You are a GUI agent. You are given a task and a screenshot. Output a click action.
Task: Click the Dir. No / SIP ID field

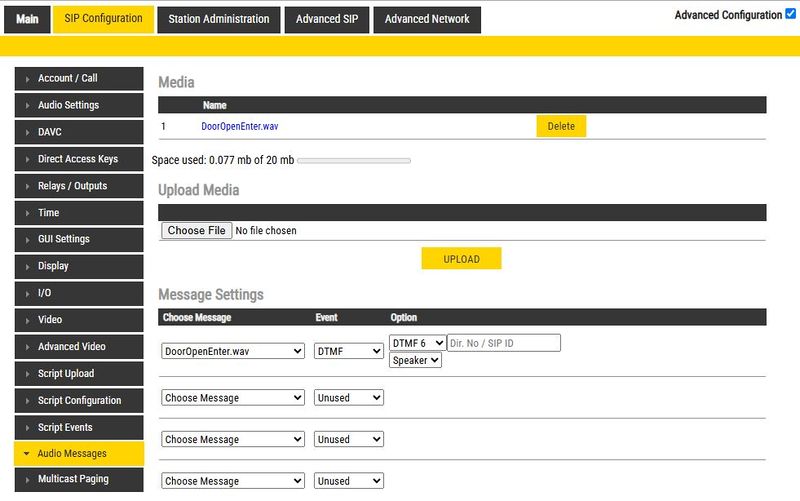click(504, 343)
